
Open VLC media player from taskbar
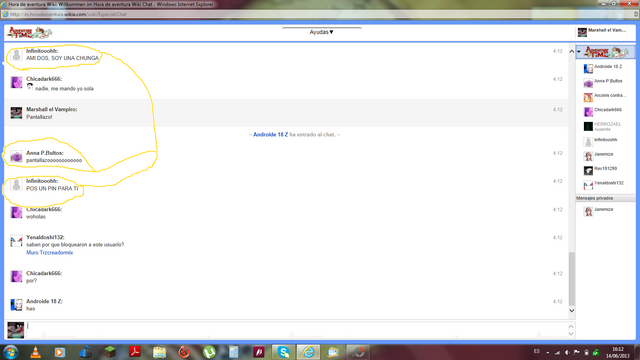pyautogui.click(x=36, y=352)
